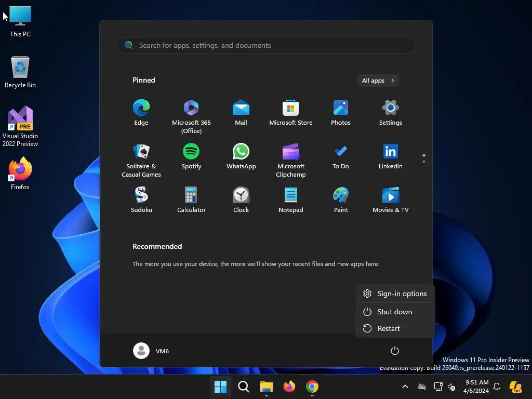Open Copilot preview icon in taskbar
The width and height of the screenshot is (532, 399).
click(x=515, y=387)
